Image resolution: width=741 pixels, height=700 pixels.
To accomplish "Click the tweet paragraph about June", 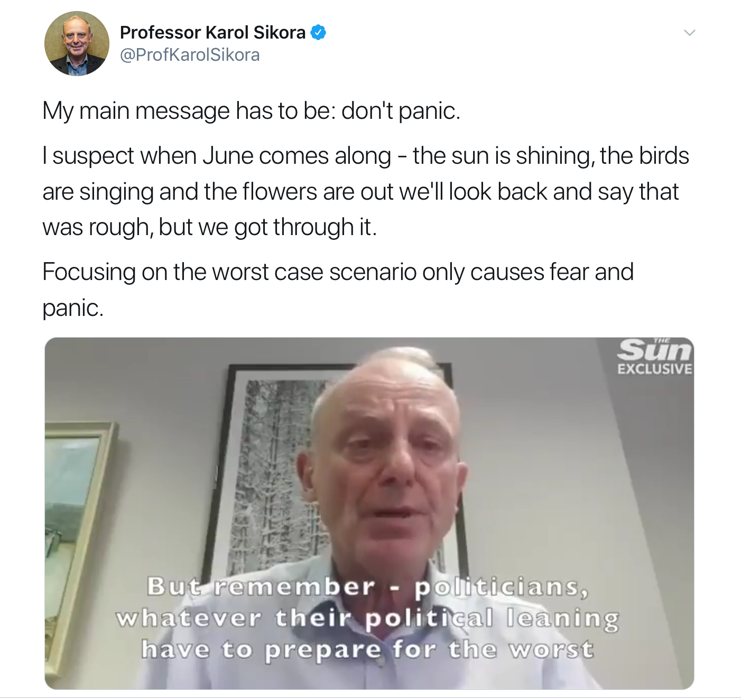I will click(x=366, y=191).
